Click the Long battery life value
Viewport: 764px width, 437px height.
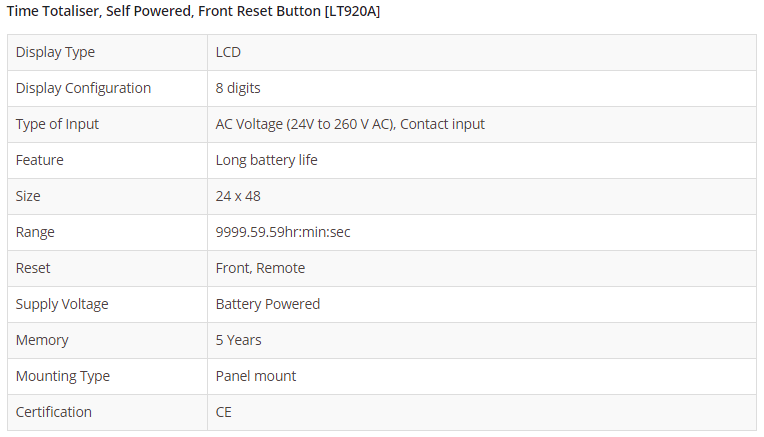tap(266, 160)
